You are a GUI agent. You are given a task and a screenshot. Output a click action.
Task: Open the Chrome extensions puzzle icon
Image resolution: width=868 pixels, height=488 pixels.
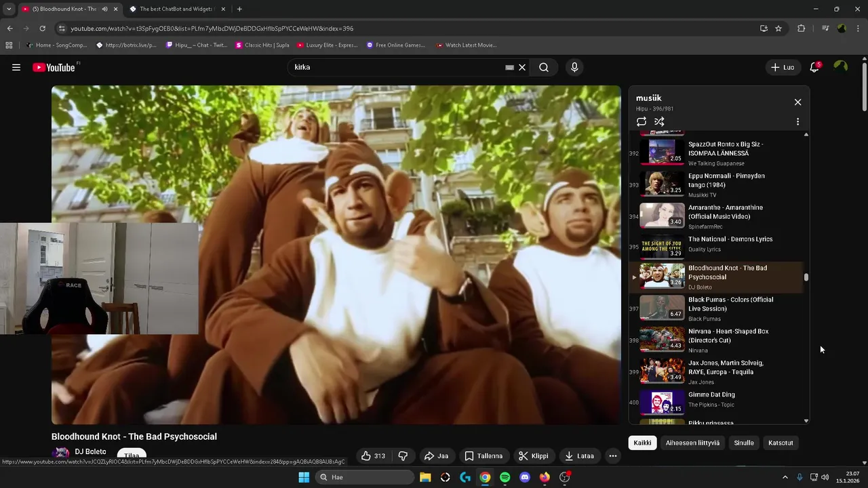(x=802, y=28)
